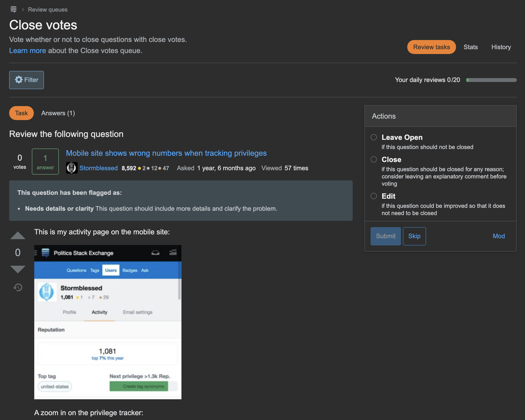
Task: Open the Stats tab
Action: (x=471, y=47)
